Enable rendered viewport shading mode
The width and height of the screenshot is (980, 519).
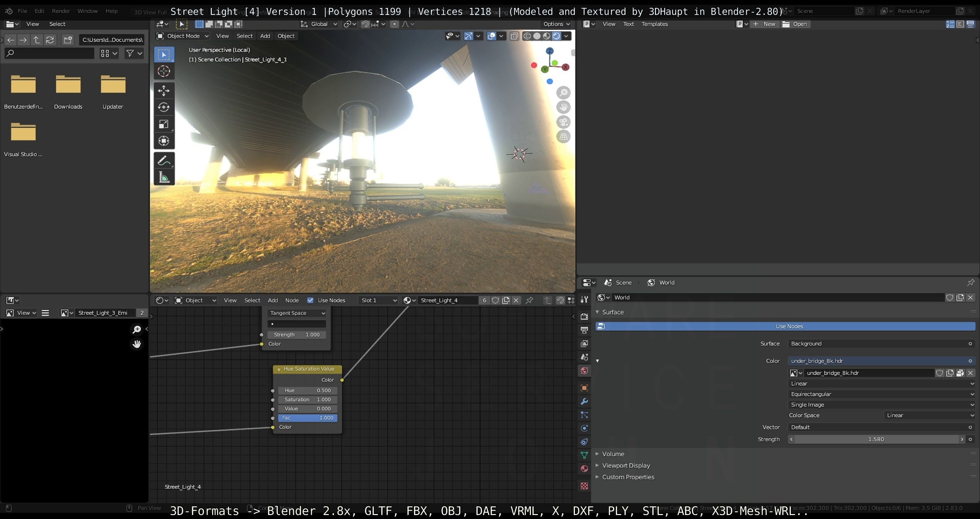click(556, 36)
